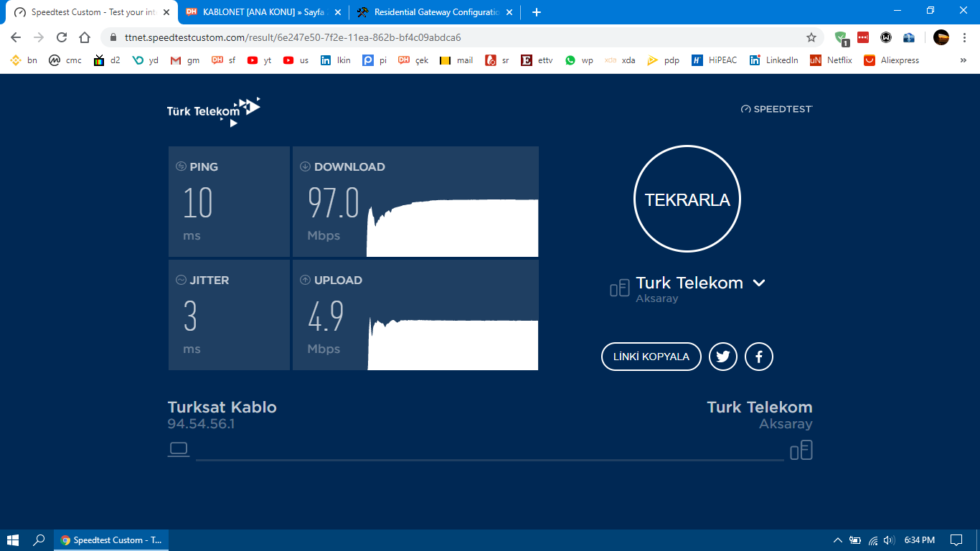Open the green shield adblock extension
Image resolution: width=980 pixels, height=551 pixels.
click(842, 37)
